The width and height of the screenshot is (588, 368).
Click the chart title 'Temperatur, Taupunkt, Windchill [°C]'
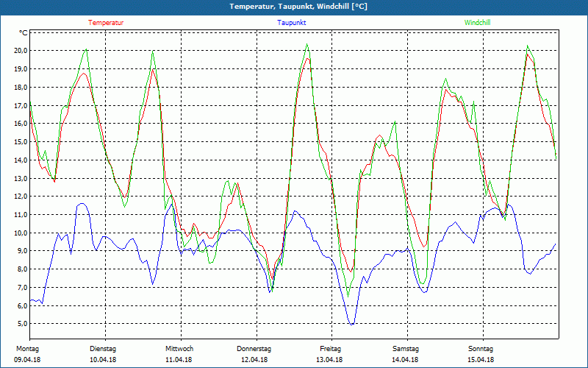pos(298,7)
